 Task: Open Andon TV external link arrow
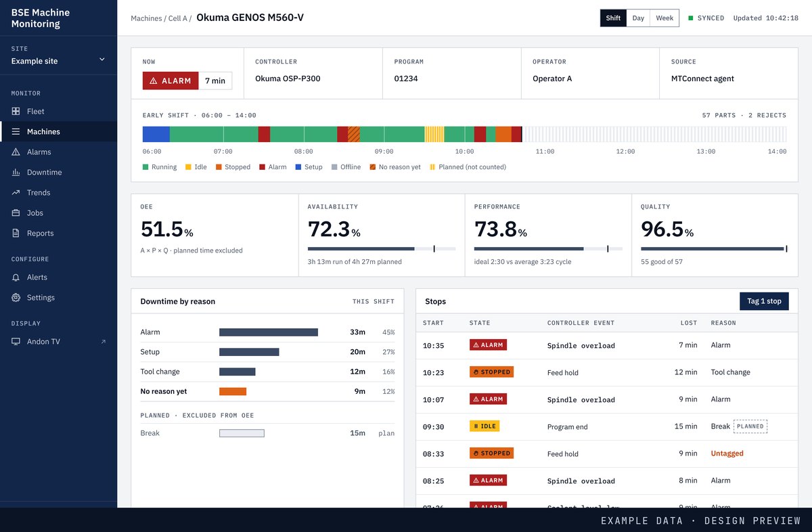click(x=104, y=342)
